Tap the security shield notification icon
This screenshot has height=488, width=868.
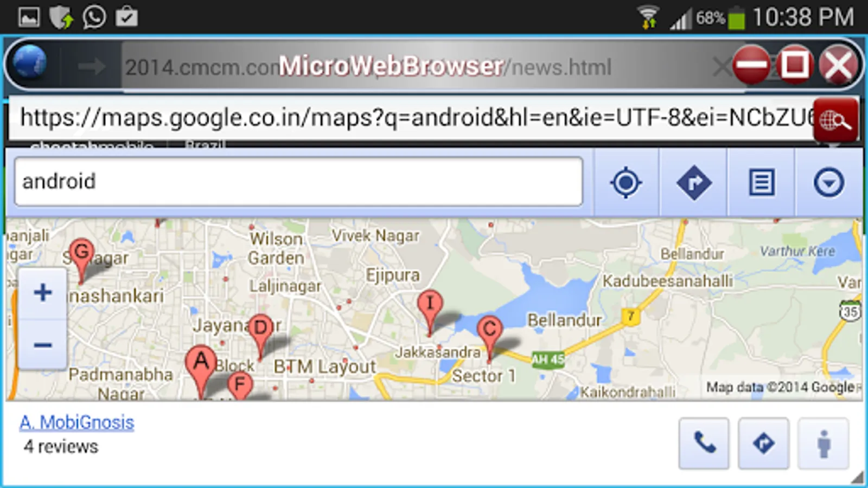click(x=61, y=17)
